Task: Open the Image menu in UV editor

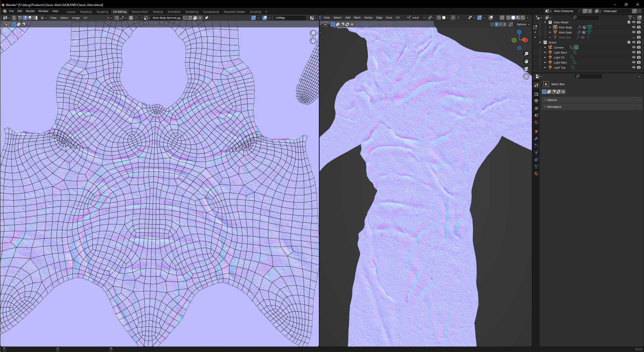Action: [x=76, y=18]
